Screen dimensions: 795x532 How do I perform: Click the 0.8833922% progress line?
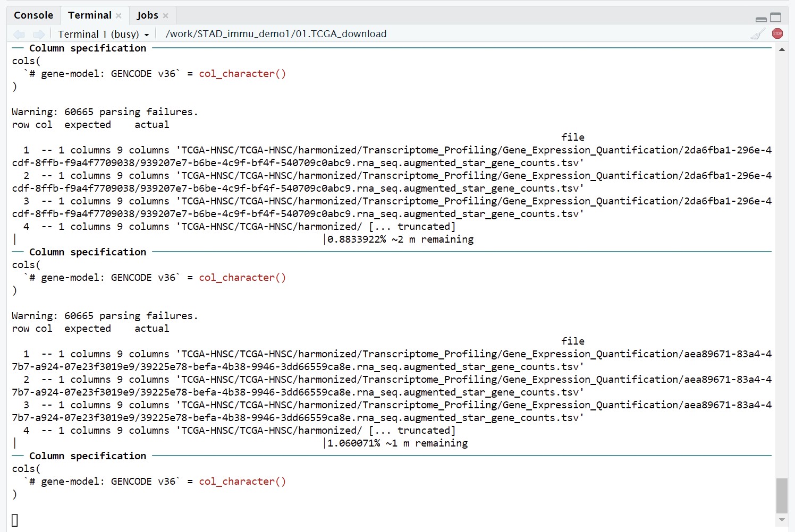click(400, 239)
